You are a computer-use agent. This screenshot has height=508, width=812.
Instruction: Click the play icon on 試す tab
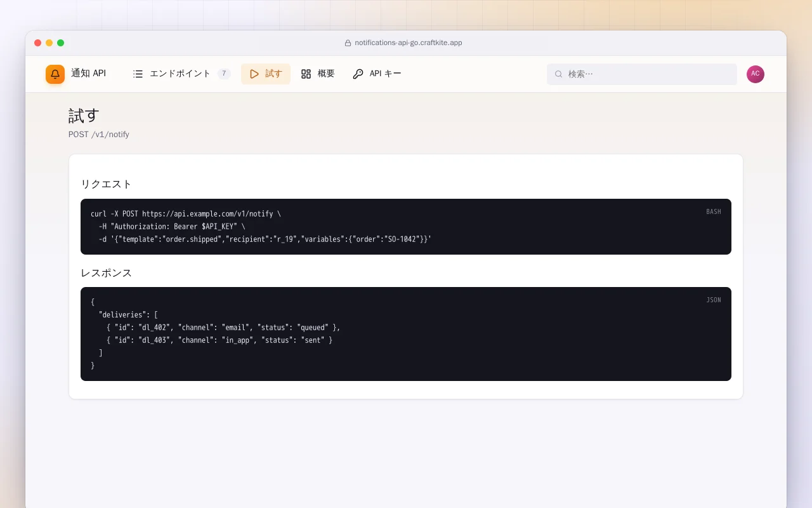pos(254,74)
